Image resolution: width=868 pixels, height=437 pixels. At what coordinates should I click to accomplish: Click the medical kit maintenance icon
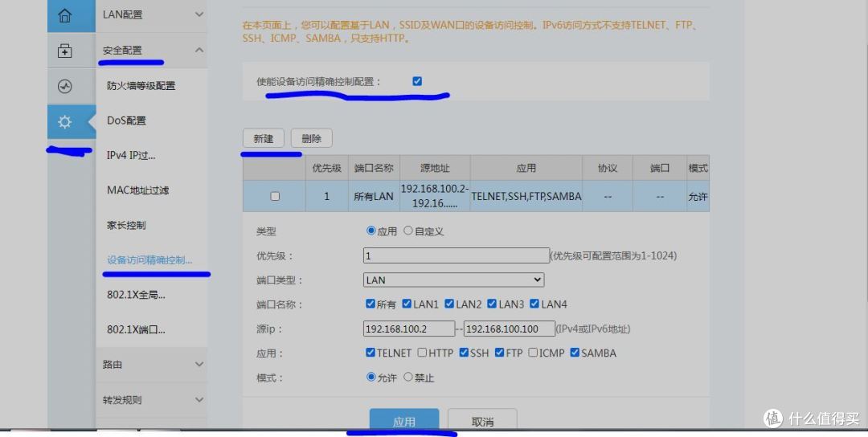pos(65,51)
